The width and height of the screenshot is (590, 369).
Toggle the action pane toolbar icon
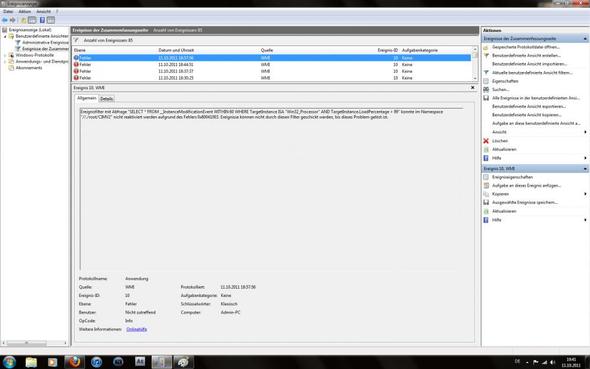click(51, 20)
